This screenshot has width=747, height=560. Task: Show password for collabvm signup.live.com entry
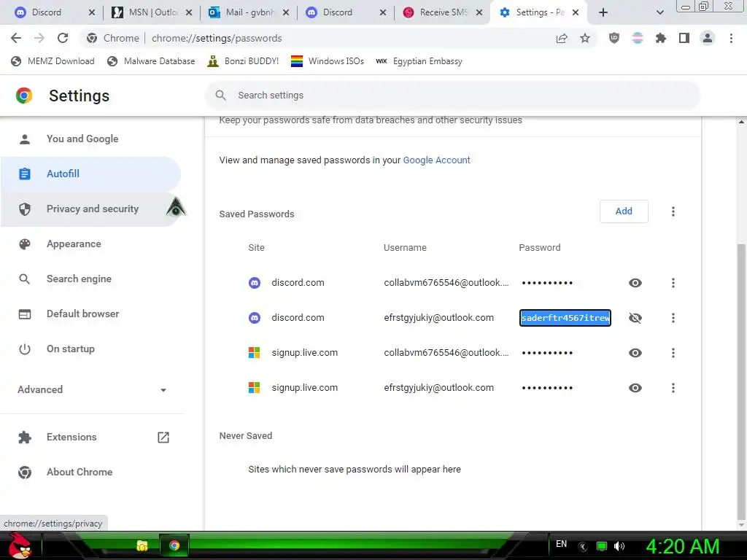click(635, 353)
